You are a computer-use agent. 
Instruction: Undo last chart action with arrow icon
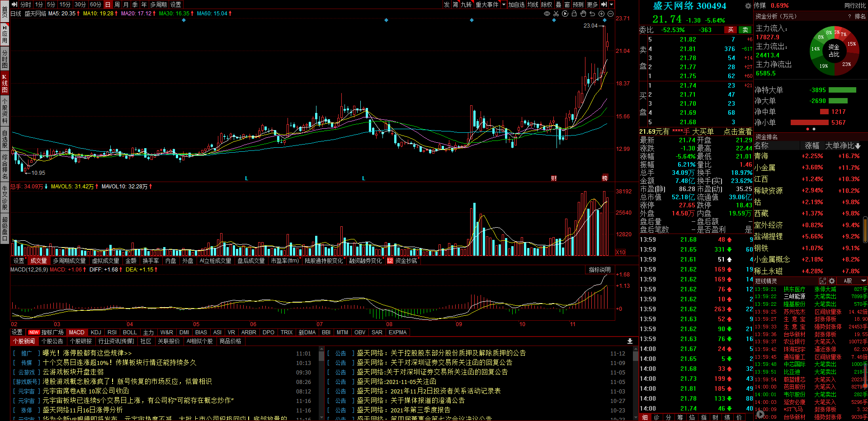(x=592, y=14)
